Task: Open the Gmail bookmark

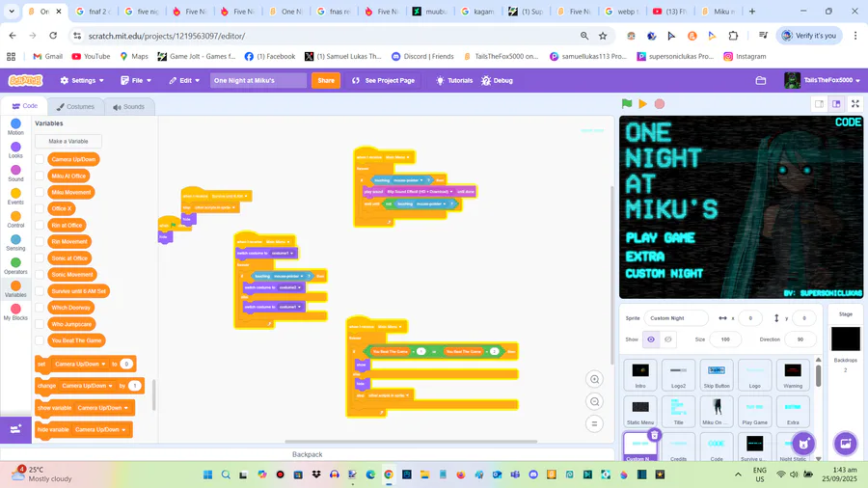Action: 47,57
